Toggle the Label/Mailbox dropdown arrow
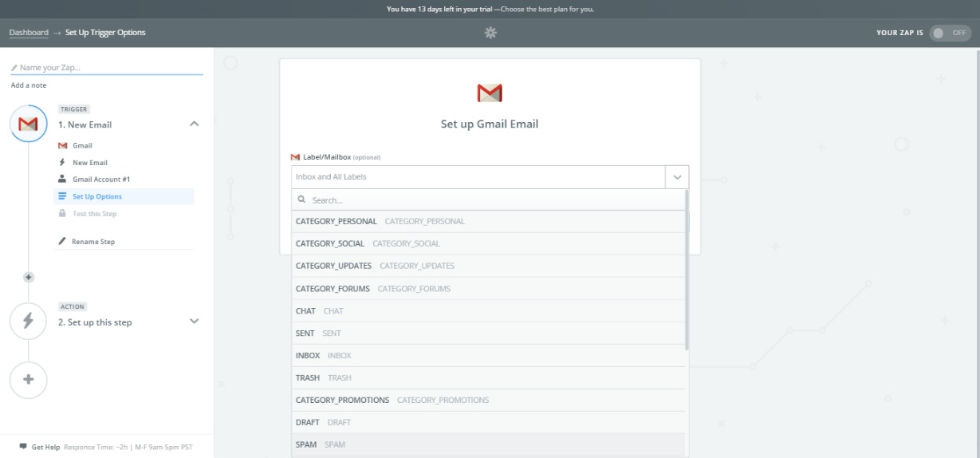980x458 pixels. [677, 176]
